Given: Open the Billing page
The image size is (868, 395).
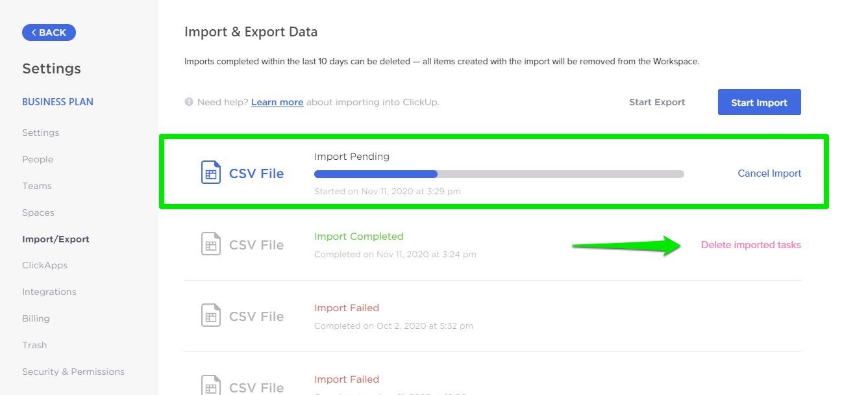Looking at the screenshot, I should point(36,318).
